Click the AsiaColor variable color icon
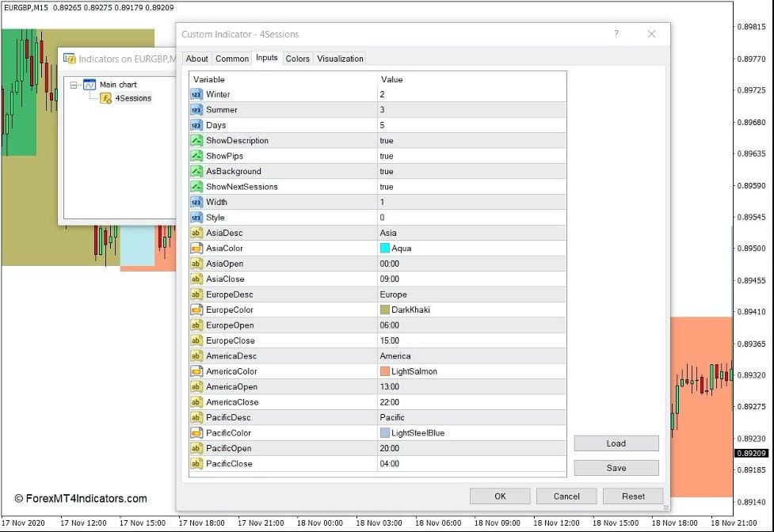774x532 pixels. coord(196,249)
